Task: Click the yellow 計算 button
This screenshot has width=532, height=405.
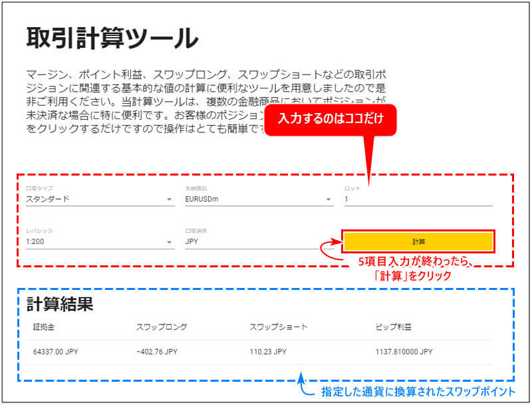Action: [x=418, y=241]
